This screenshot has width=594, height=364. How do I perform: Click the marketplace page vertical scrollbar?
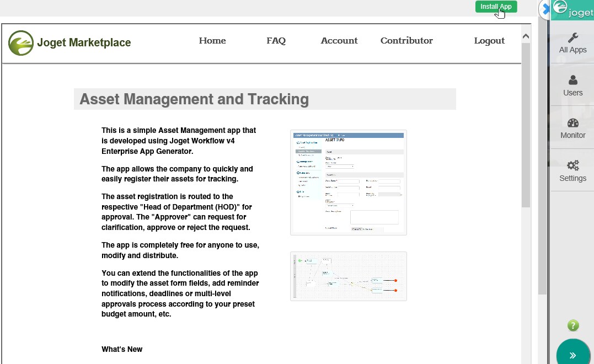(x=526, y=125)
